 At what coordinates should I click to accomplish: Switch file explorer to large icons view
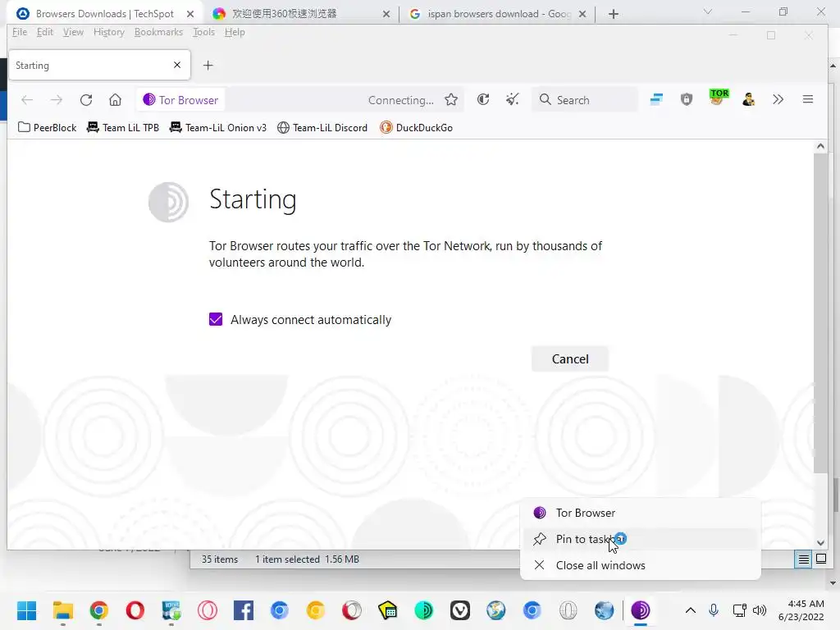tap(820, 559)
